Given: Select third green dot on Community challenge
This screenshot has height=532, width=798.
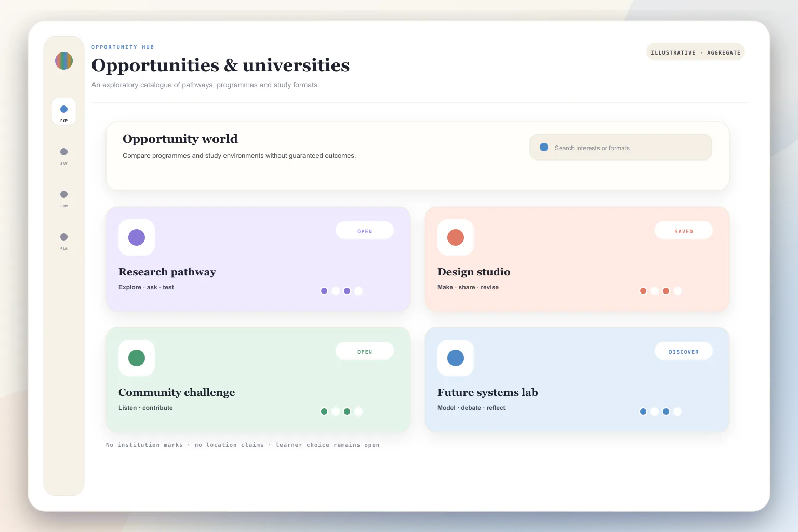Looking at the screenshot, I should click(x=347, y=411).
